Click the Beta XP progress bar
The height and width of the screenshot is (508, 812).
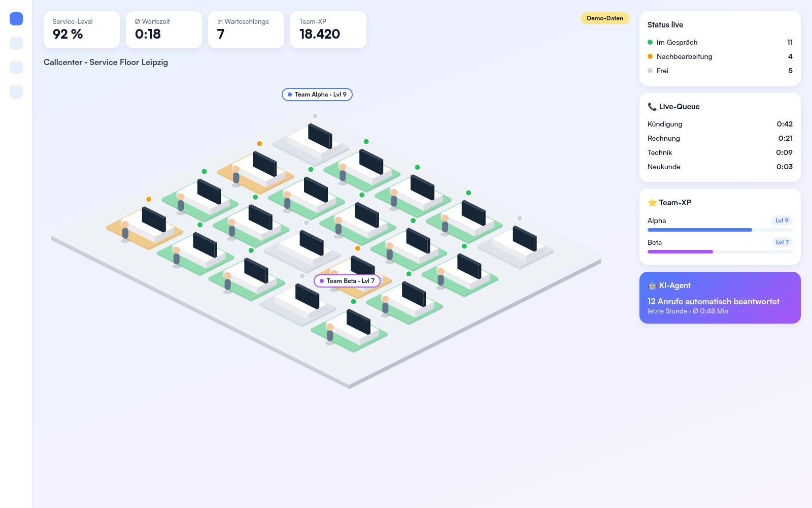point(720,252)
